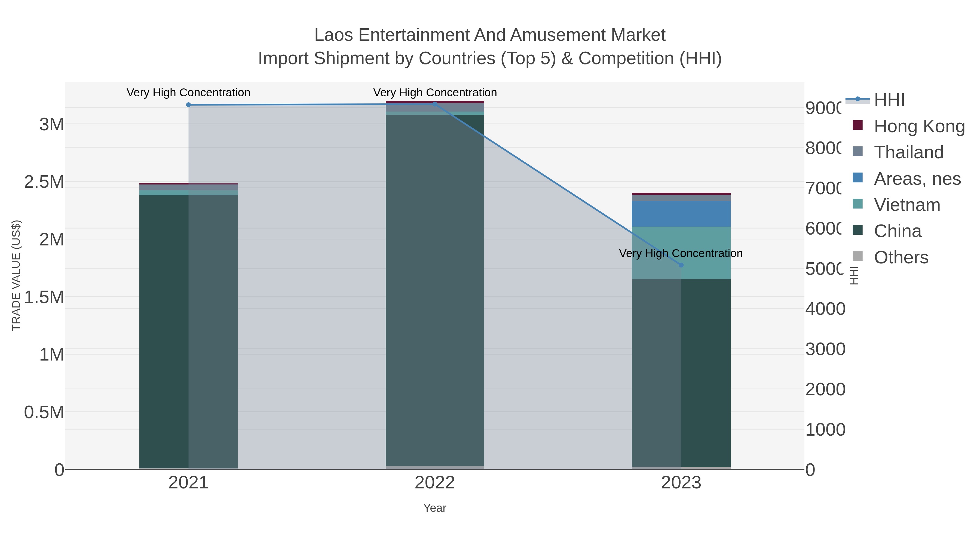The image size is (980, 551).
Task: Click the Others gray legend swatch
Action: click(x=857, y=256)
